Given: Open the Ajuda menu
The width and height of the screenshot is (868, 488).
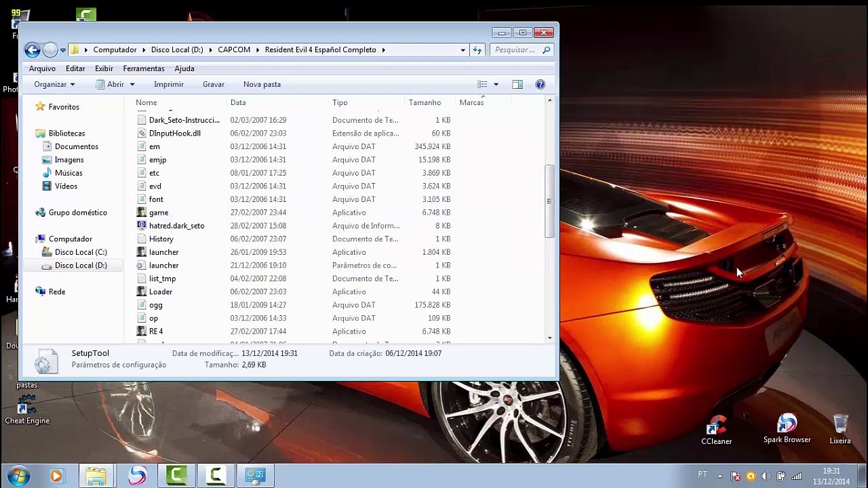Looking at the screenshot, I should coord(184,68).
